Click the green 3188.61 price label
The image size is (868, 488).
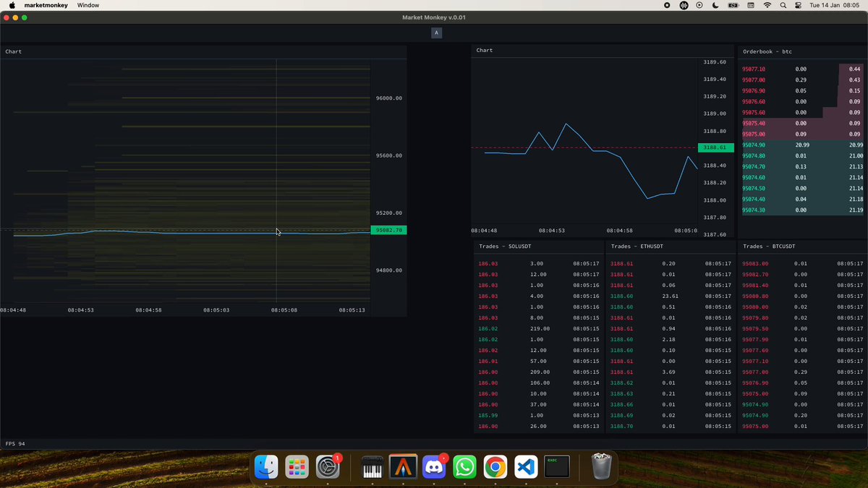[715, 147]
